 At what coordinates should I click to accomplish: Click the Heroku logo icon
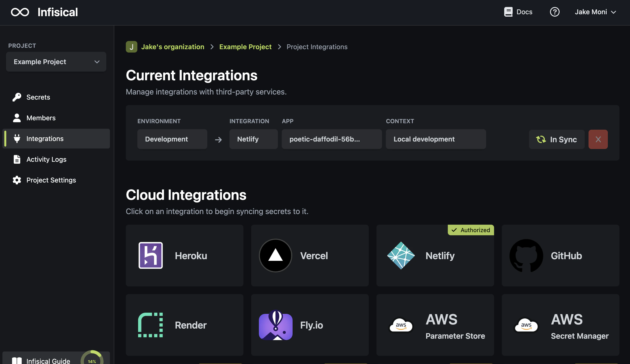click(x=150, y=255)
